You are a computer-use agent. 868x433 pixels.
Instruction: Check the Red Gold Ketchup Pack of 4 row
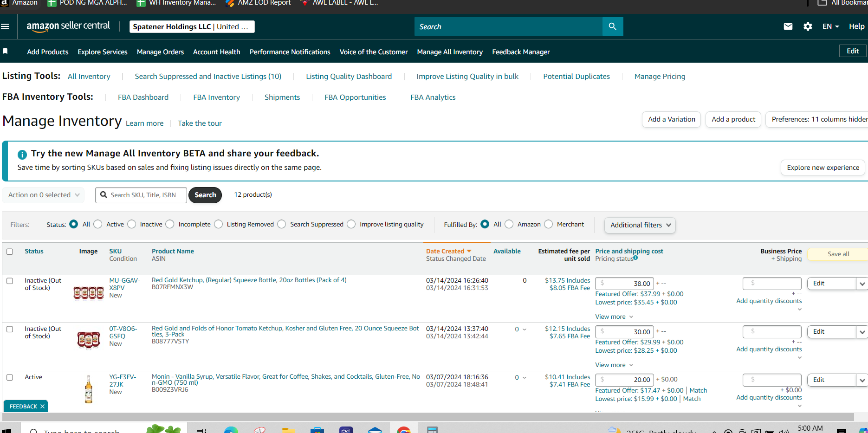tap(10, 281)
